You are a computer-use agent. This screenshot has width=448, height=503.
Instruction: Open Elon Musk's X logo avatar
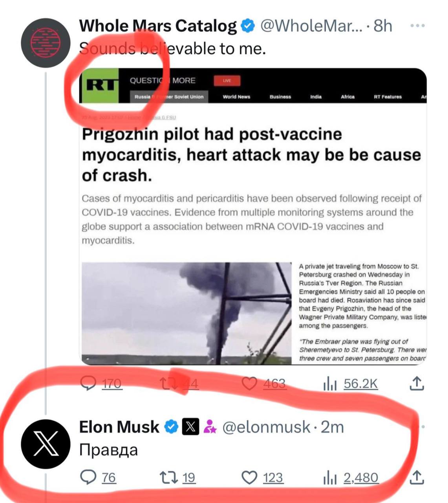tap(46, 444)
